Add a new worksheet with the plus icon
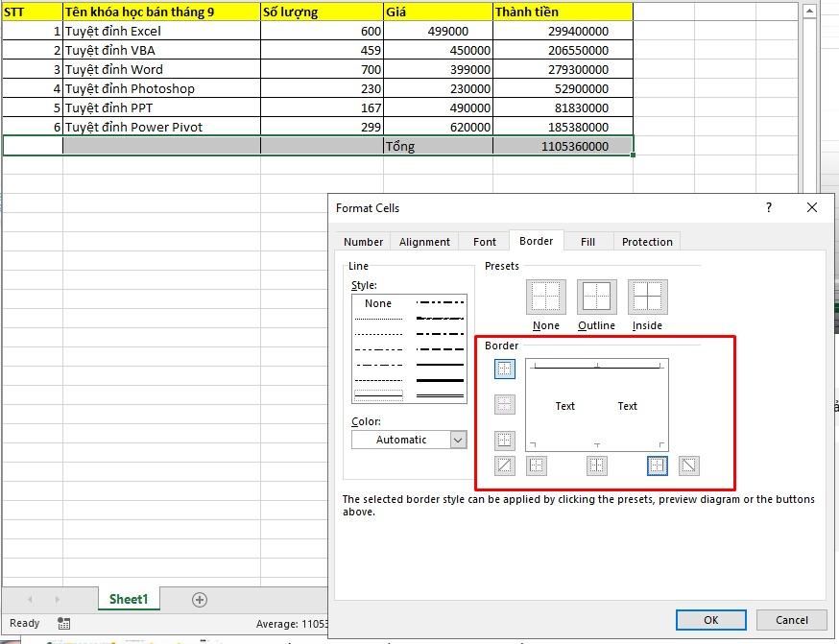839x644 pixels. pyautogui.click(x=198, y=598)
